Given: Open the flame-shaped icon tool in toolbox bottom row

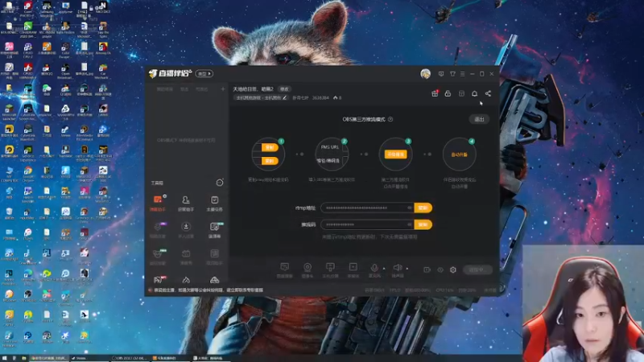Looking at the screenshot, I should (x=186, y=280).
